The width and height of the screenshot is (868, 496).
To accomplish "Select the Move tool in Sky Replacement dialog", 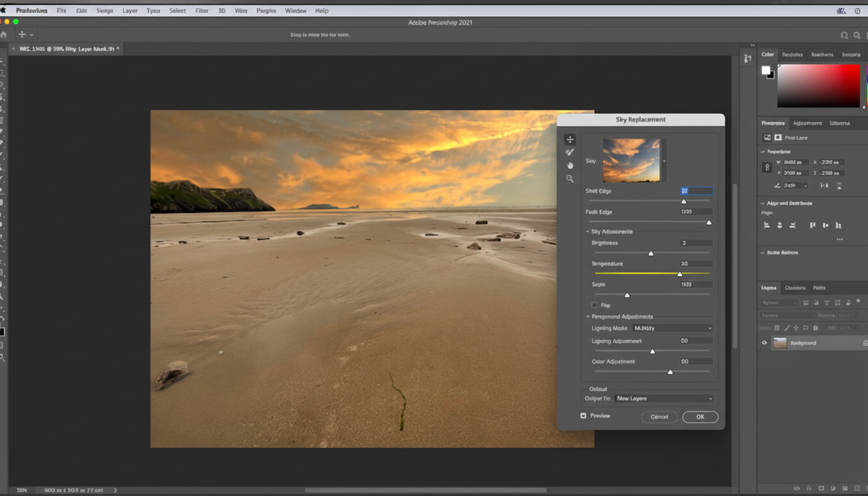I will (570, 139).
